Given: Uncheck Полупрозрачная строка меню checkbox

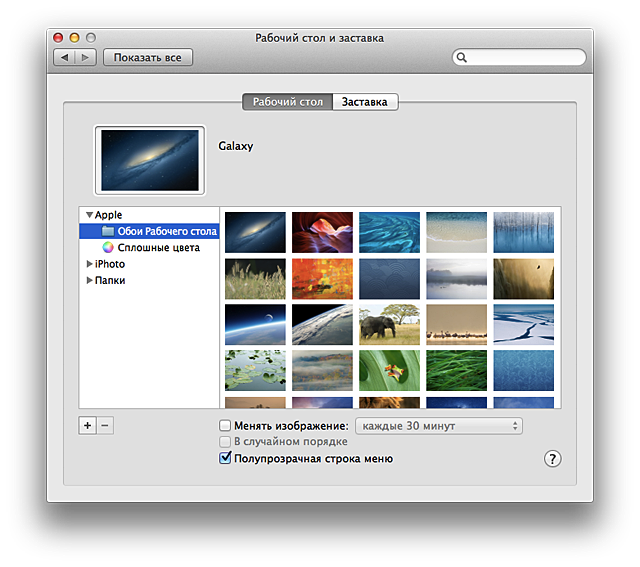Looking at the screenshot, I should pos(225,458).
